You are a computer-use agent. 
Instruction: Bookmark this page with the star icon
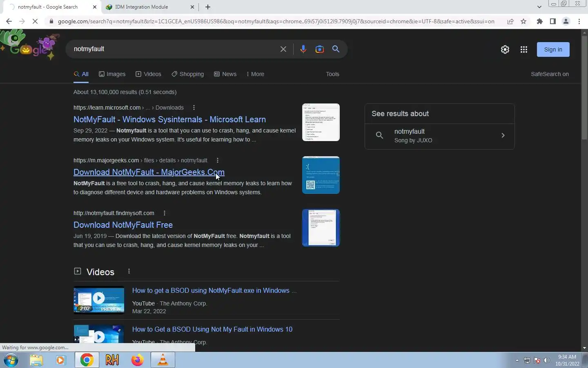click(523, 21)
